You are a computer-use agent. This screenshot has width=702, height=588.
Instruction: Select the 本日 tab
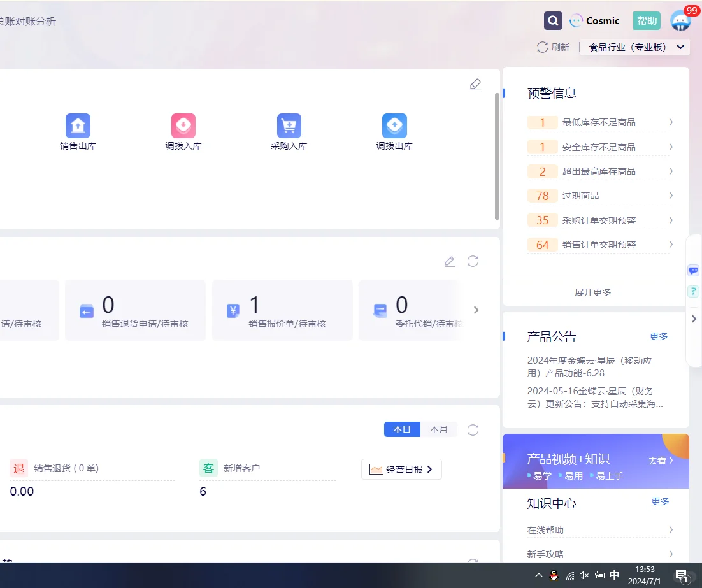(x=402, y=429)
